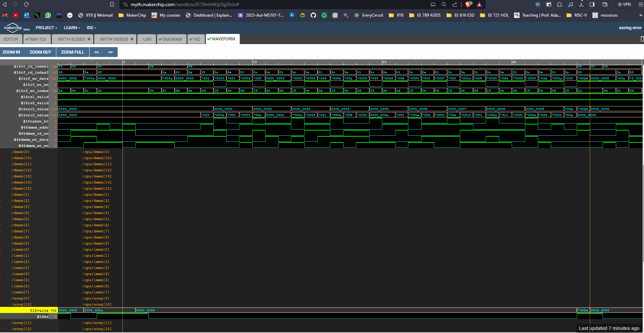Image resolution: width=644 pixels, height=333 pixels.
Task: Pan waveform right with >> button
Action: pyautogui.click(x=111, y=52)
